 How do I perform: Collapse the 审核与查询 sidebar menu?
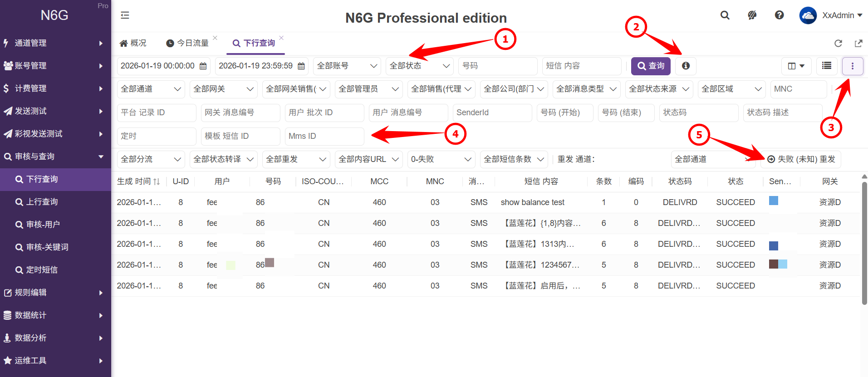pos(55,157)
